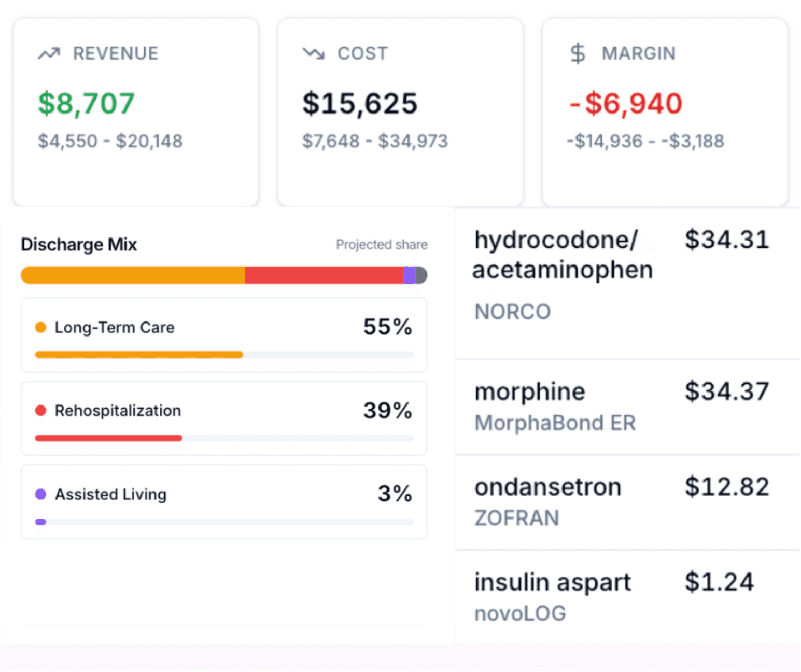Click the $34.31 price
The image size is (801, 672).
[726, 240]
